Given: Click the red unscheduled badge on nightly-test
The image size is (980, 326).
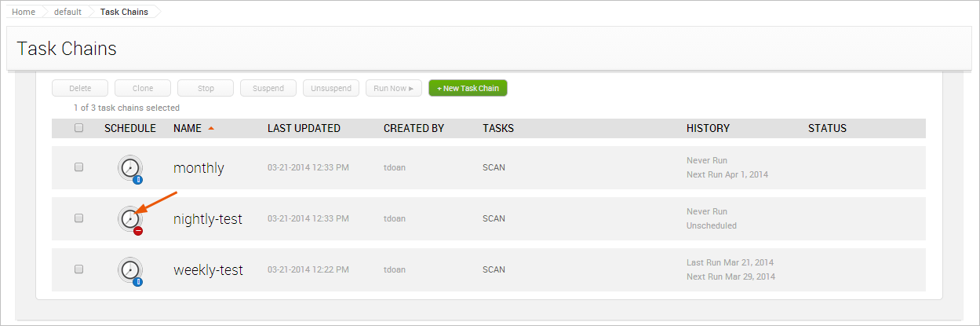Looking at the screenshot, I should pyautogui.click(x=138, y=231).
